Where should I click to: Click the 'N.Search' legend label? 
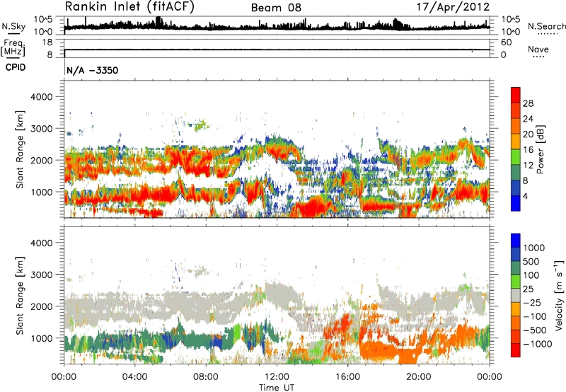(546, 26)
